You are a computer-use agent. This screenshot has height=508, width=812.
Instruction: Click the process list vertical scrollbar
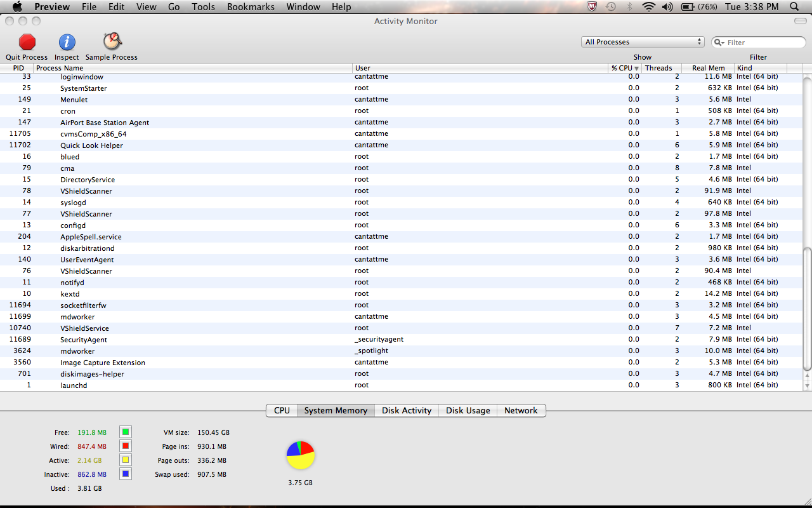pyautogui.click(x=807, y=308)
